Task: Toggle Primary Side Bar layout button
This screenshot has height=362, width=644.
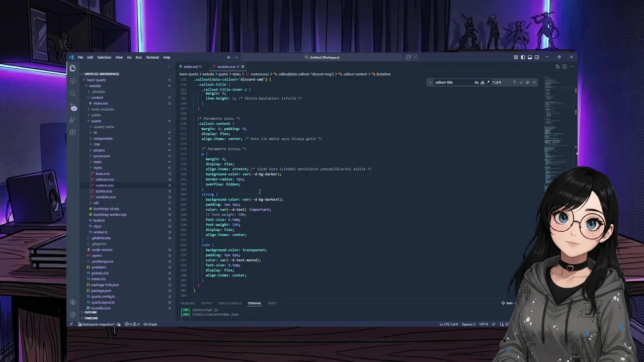Action: [x=523, y=57]
